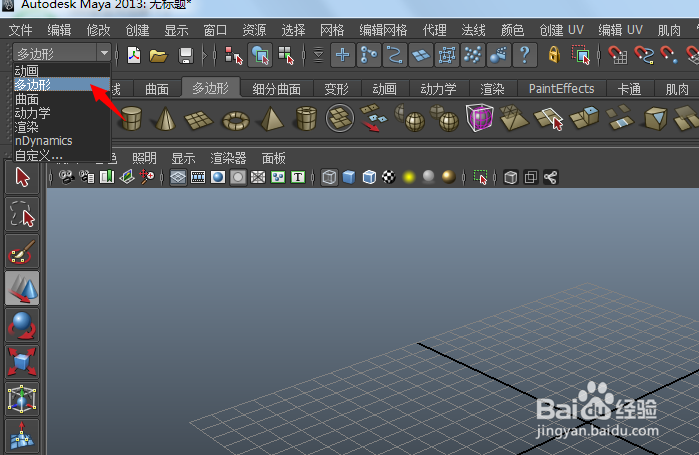
Task: Open the viewport 渲染器 menu
Action: pos(228,158)
